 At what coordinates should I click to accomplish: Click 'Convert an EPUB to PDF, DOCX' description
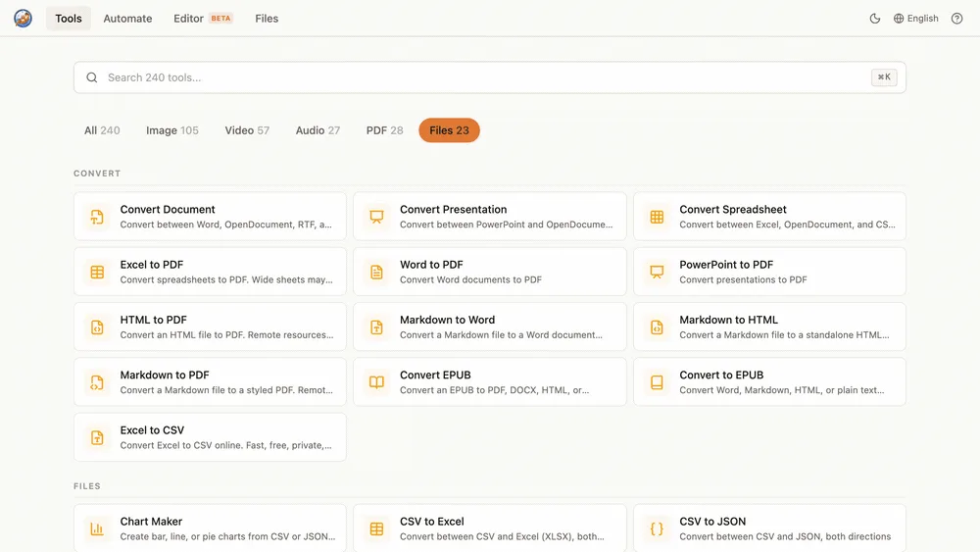(494, 390)
